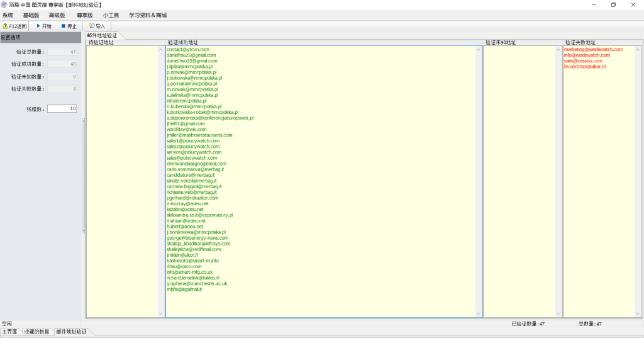This screenshot has width=644, height=338.
Task: Open the 基础版 menu
Action: (x=31, y=15)
